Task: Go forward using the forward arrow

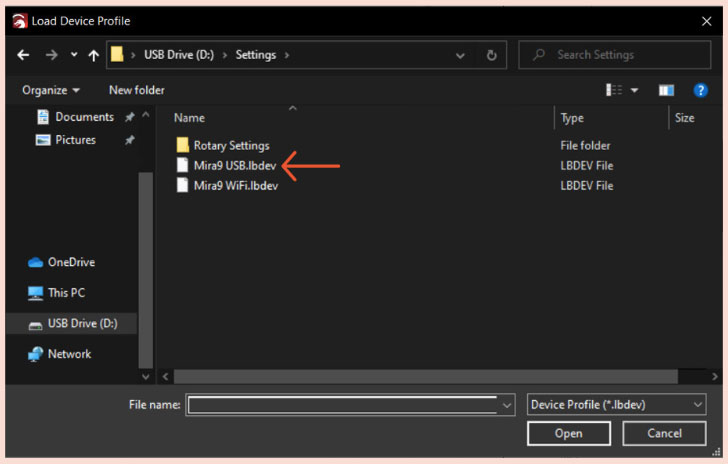Action: coord(51,55)
